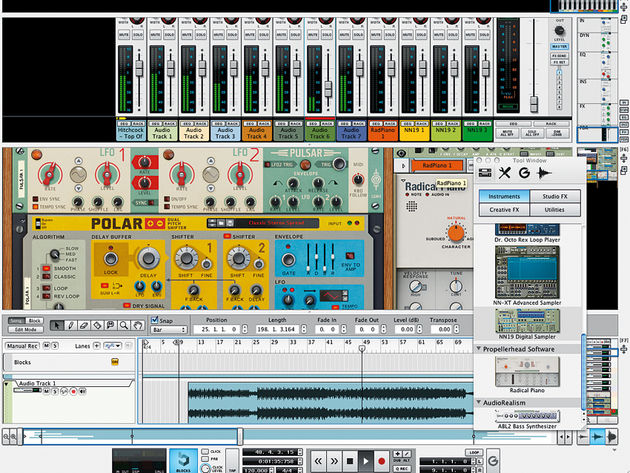Image resolution: width=630 pixels, height=473 pixels.
Task: Toggle the Blocks button in transport panel
Action: 183,461
